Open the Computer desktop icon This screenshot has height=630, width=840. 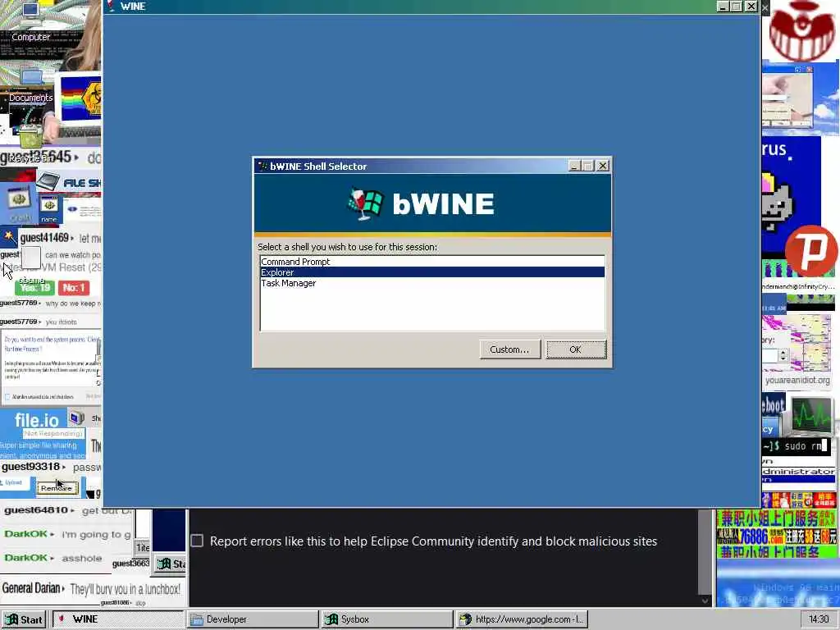tap(30, 21)
